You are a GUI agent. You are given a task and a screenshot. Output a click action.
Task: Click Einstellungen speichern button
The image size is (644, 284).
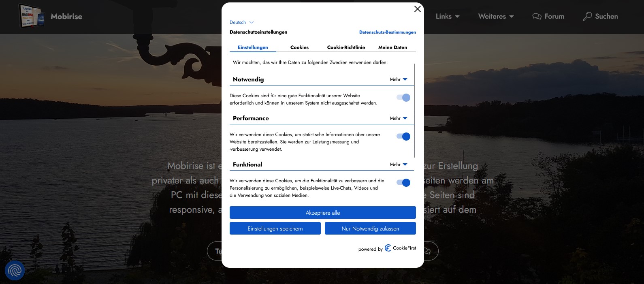275,228
